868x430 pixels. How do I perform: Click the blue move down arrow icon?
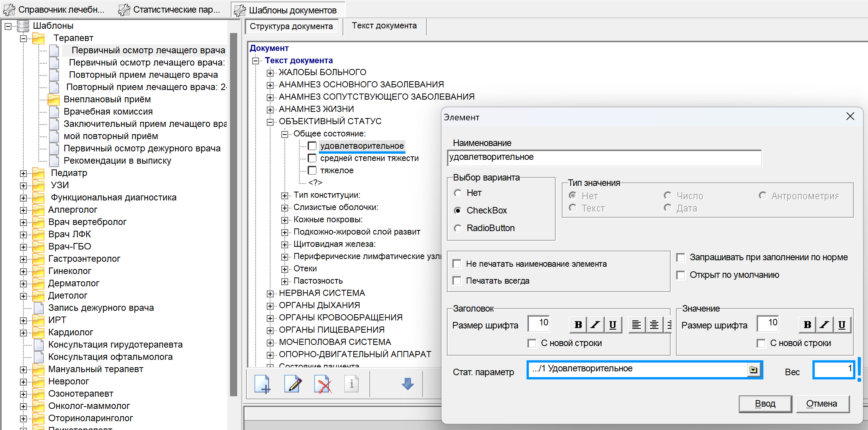407,384
